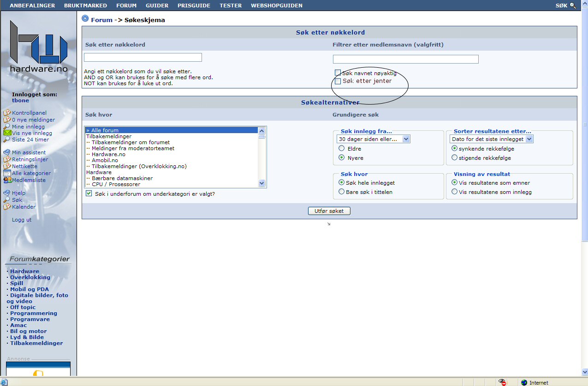Click the icon beside Siste 24 timer
The width and height of the screenshot is (588, 386).
pos(7,140)
